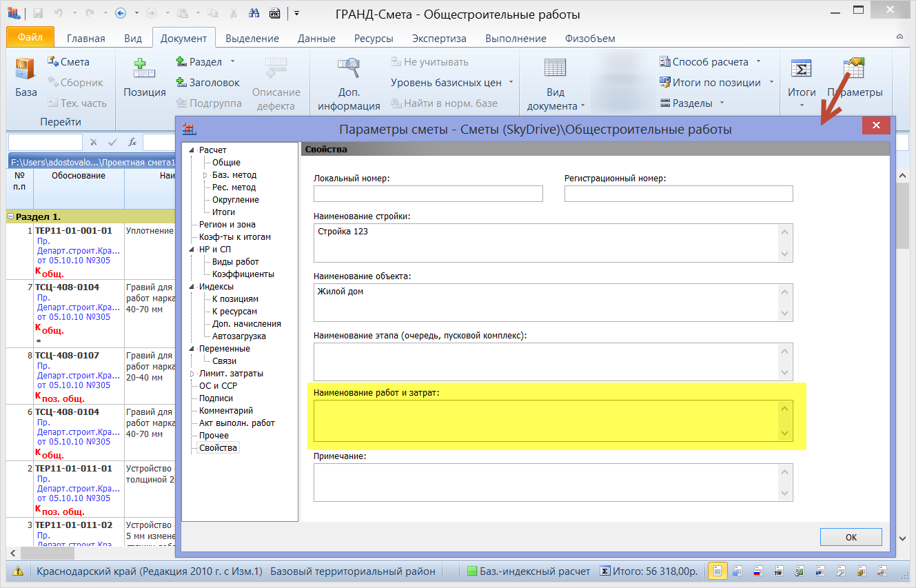Image resolution: width=916 pixels, height=588 pixels.
Task: Expand the Лимит. затраты tree node
Action: tap(193, 374)
